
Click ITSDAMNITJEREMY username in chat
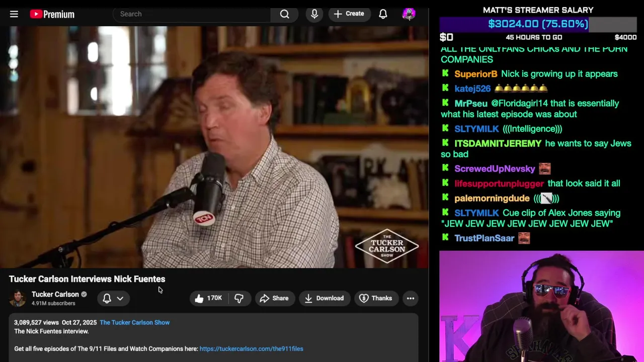(x=498, y=143)
